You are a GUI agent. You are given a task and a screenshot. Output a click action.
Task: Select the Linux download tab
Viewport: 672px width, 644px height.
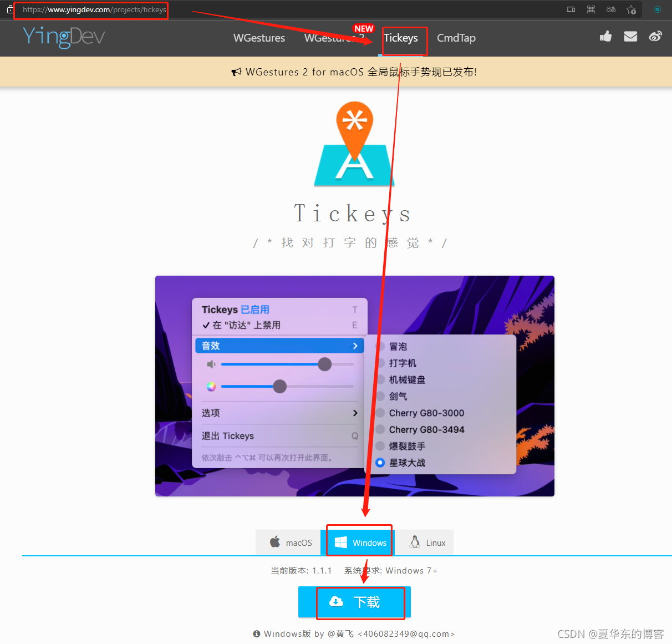(x=425, y=542)
